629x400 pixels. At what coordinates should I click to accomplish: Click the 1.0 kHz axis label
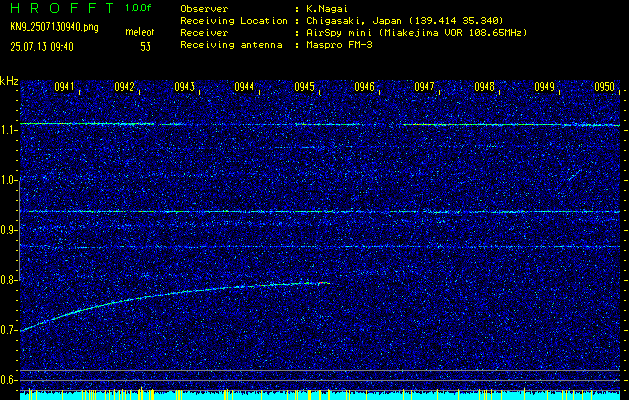pos(8,181)
